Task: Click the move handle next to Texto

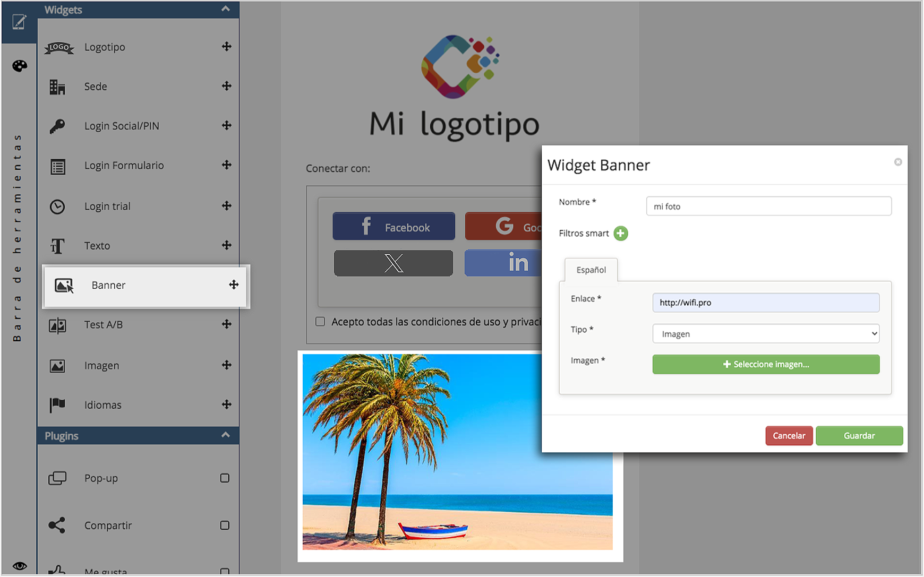Action: [227, 245]
